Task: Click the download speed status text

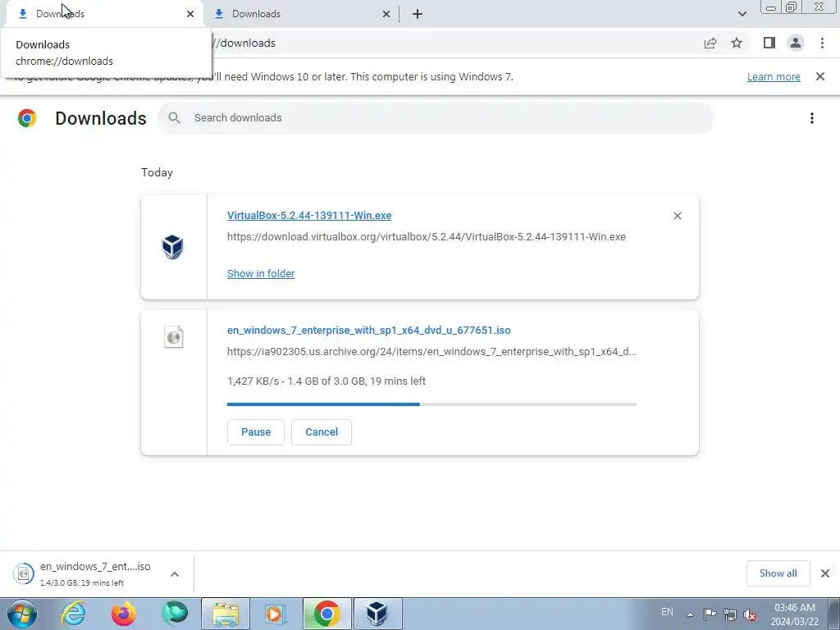Action: point(326,381)
